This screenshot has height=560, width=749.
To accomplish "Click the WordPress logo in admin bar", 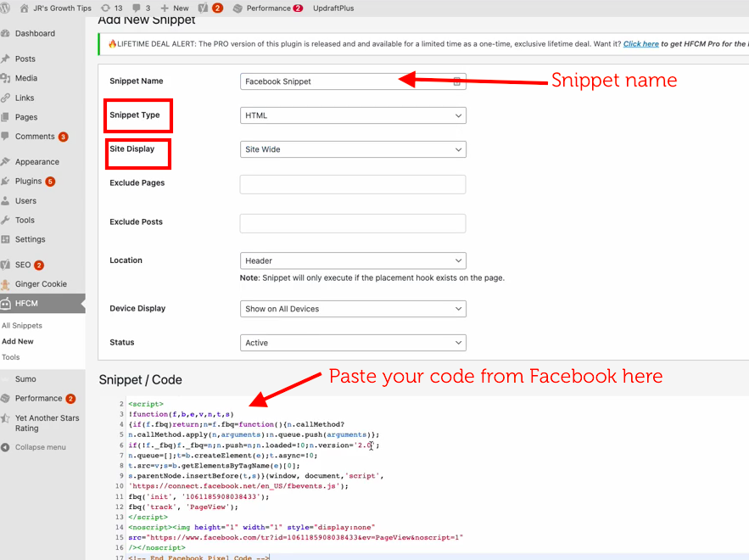I will tap(5, 8).
